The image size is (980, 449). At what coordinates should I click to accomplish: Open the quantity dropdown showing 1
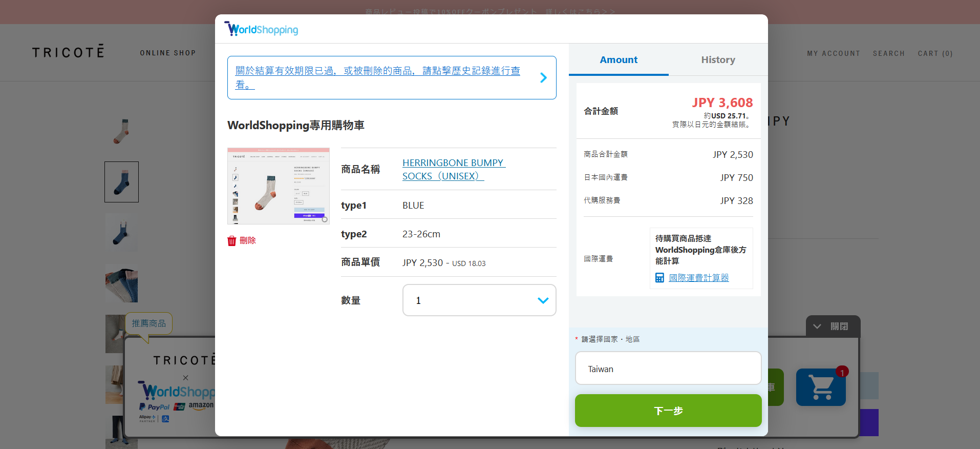[479, 300]
